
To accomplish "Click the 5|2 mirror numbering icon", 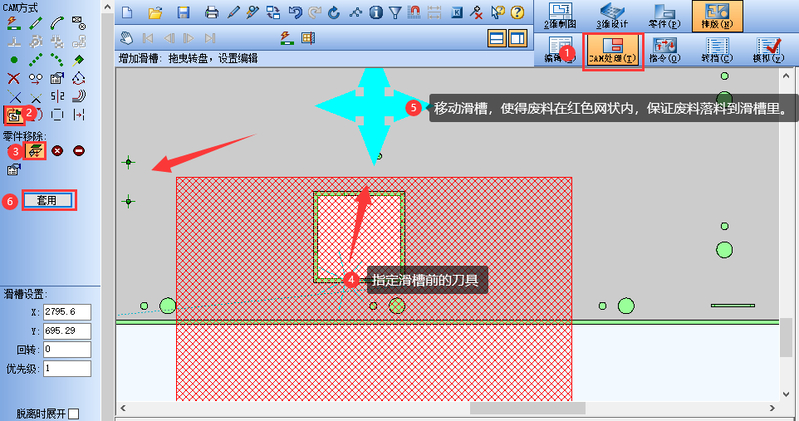I will click(x=57, y=96).
